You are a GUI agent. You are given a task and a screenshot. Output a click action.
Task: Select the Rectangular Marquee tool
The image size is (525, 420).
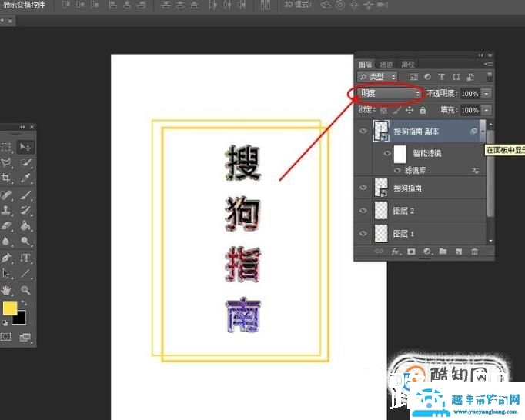[x=6, y=147]
